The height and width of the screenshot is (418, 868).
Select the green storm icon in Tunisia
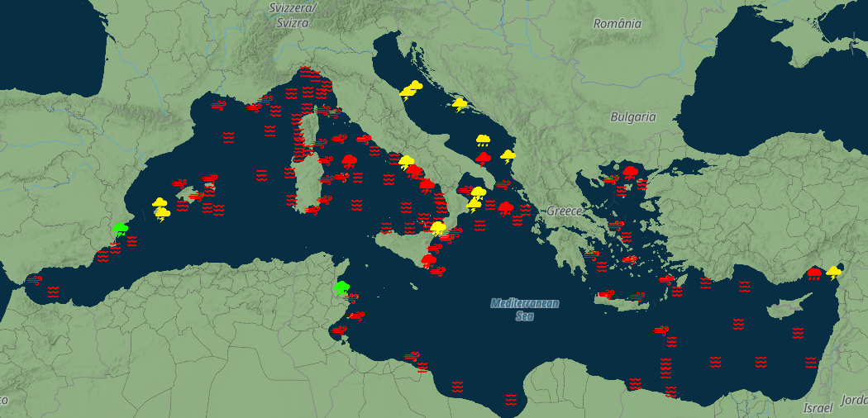[x=341, y=287]
